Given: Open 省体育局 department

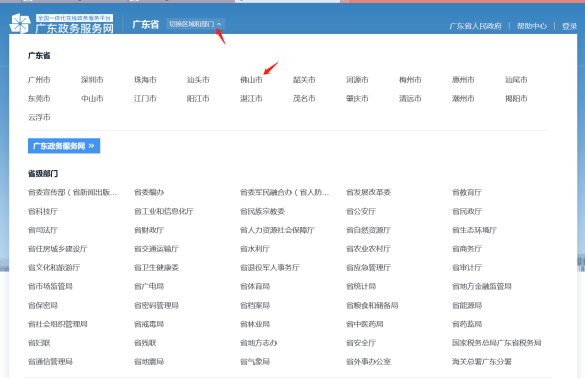Looking at the screenshot, I should (255, 286).
